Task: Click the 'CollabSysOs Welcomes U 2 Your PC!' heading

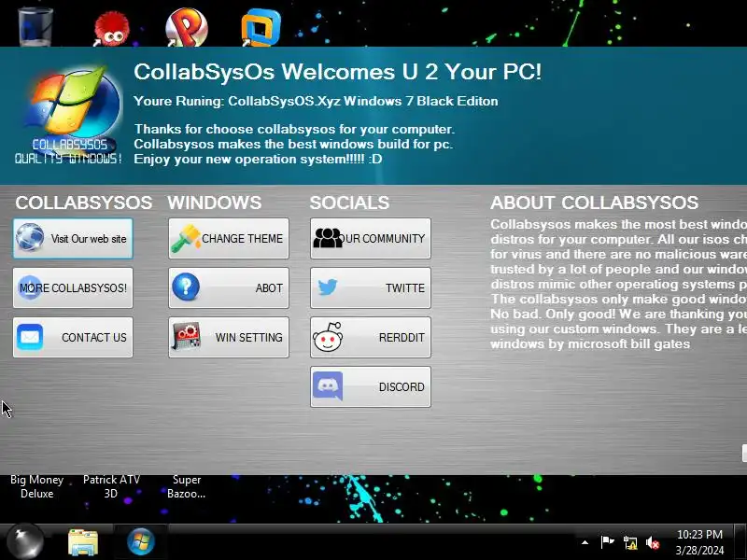Action: [x=337, y=72]
